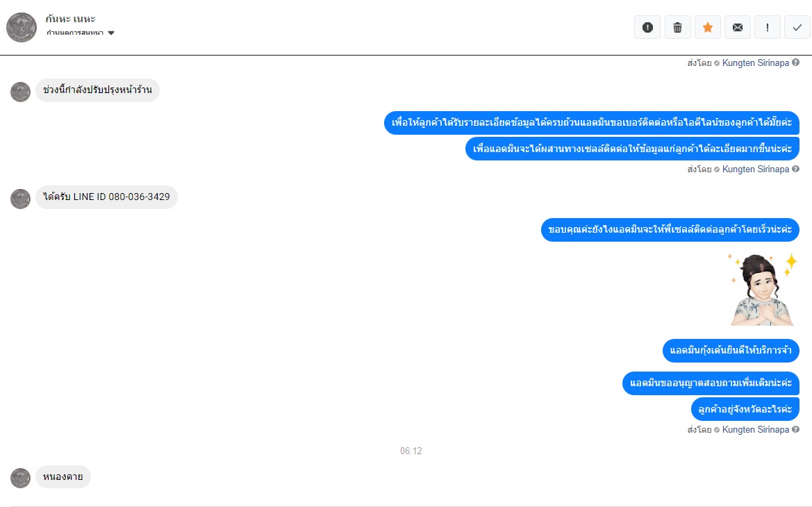This screenshot has height=507, width=812.
Task: Mark conversation as spam with exclamation circle icon
Action: (x=647, y=28)
